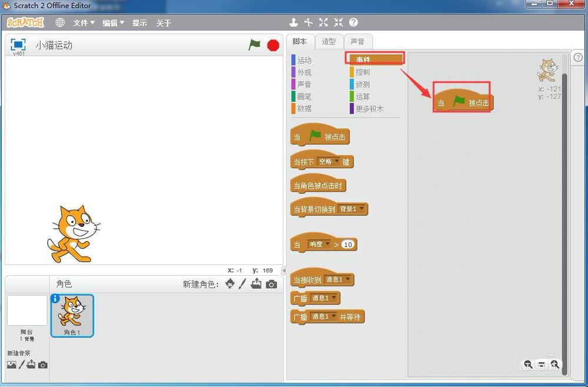Click the green flag to run the project
The width and height of the screenshot is (588, 387).
(x=255, y=44)
